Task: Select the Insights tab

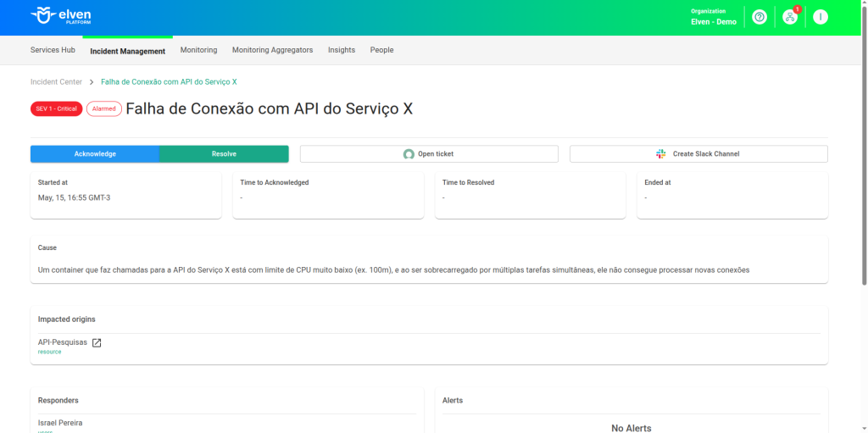Action: [342, 50]
